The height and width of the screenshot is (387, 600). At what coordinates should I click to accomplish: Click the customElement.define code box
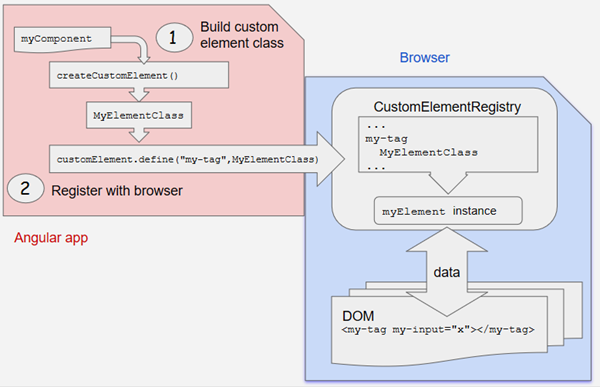point(184,159)
